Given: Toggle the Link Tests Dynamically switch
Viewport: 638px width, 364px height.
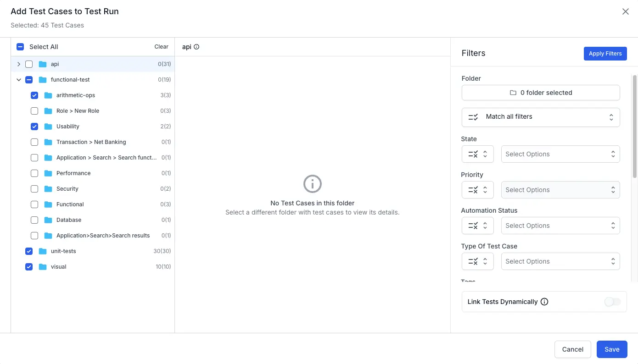Looking at the screenshot, I should [612, 302].
